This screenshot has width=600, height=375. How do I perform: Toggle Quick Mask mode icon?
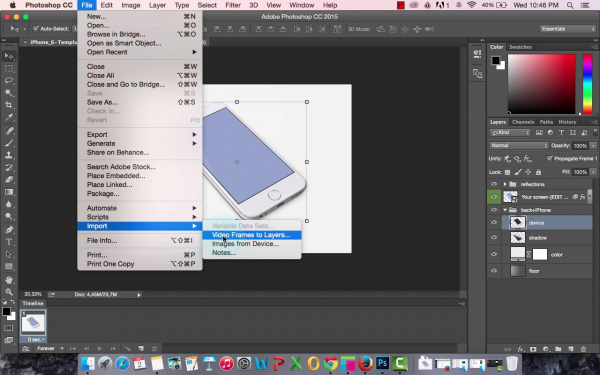click(x=8, y=328)
